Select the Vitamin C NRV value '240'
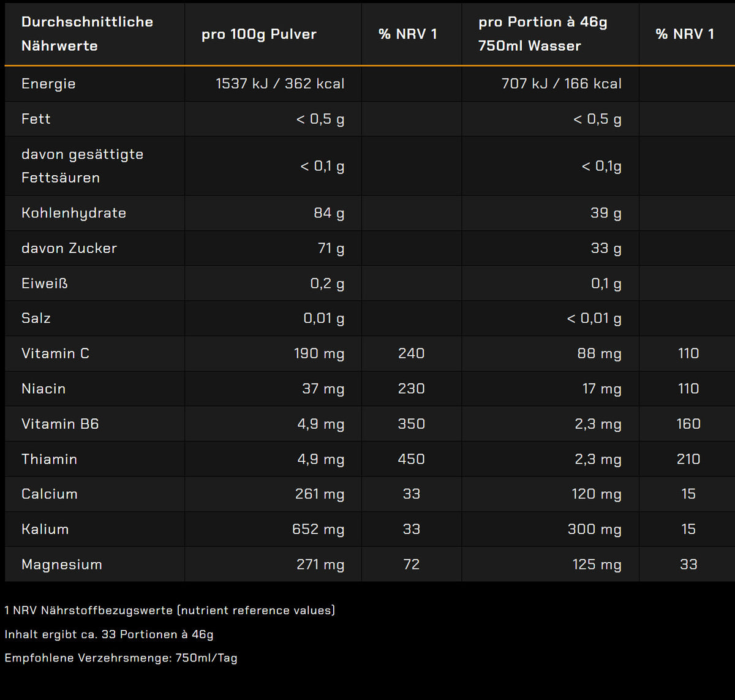 pyautogui.click(x=412, y=353)
